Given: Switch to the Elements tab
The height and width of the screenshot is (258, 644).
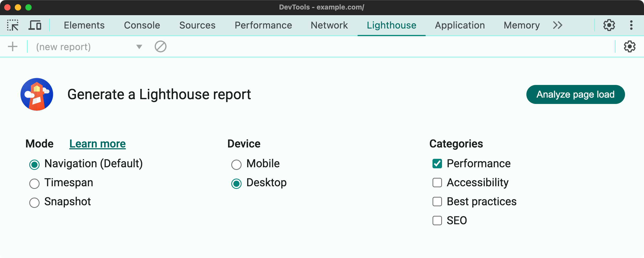Looking at the screenshot, I should point(84,25).
